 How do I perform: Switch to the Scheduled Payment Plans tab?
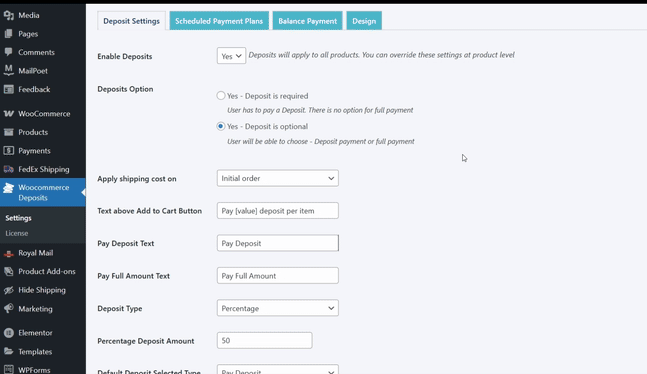219,21
